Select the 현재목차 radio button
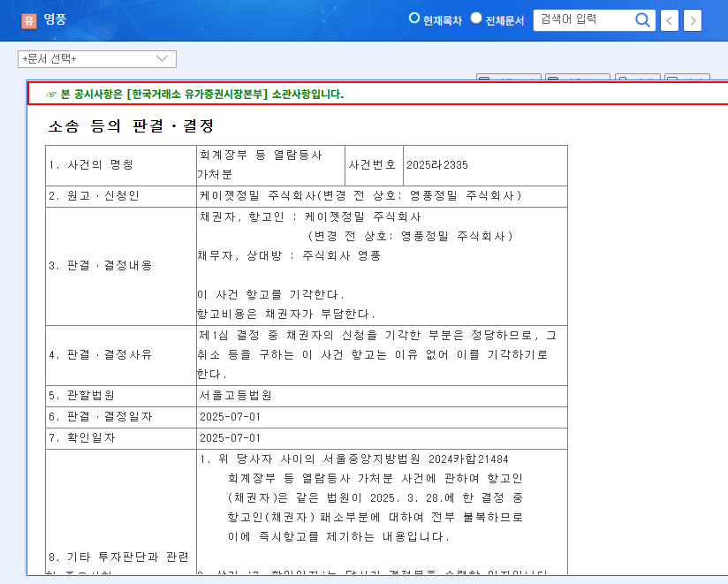Viewport: 728px width, 584px height. tap(414, 19)
